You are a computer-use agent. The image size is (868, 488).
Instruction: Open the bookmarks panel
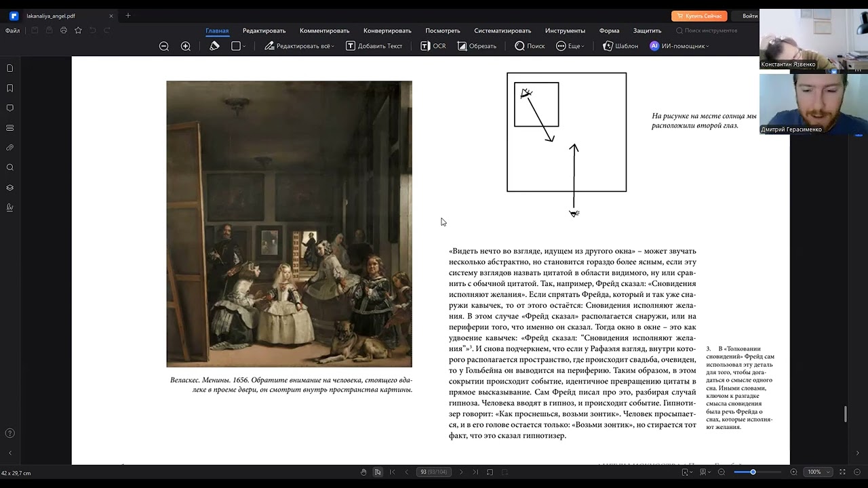(x=9, y=88)
